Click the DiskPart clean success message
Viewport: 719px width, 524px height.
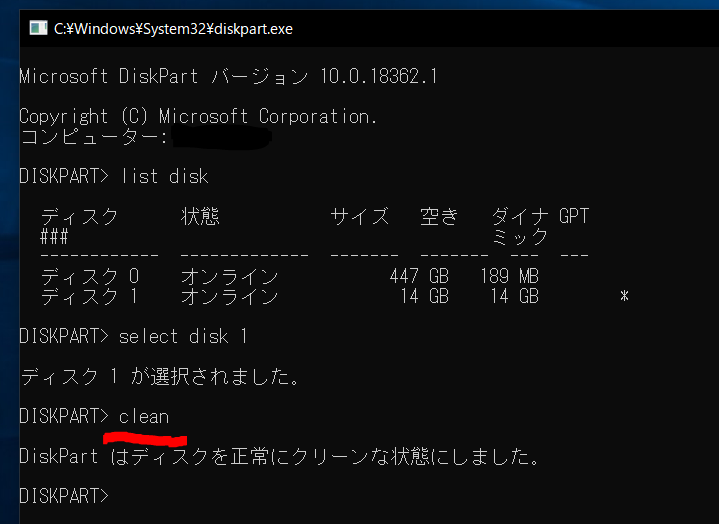280,457
